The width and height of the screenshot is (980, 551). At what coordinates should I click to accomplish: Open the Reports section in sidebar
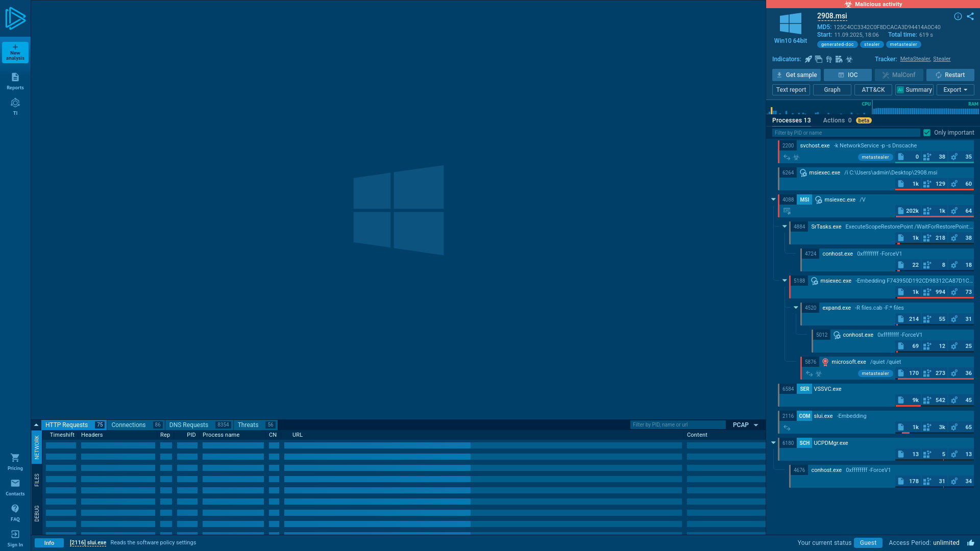pos(15,81)
